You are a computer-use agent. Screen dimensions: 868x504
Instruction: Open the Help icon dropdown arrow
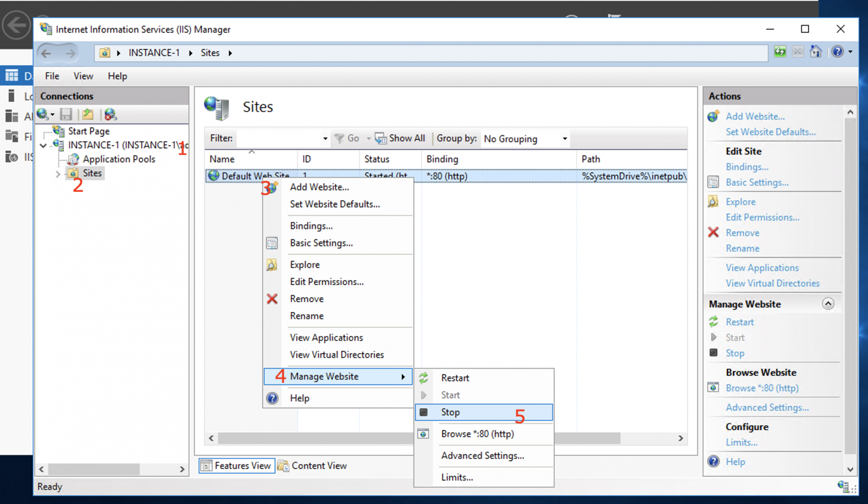pyautogui.click(x=850, y=52)
